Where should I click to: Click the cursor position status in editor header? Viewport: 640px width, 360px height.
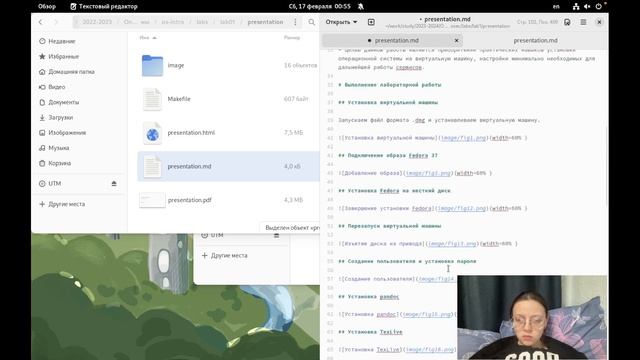[537, 22]
